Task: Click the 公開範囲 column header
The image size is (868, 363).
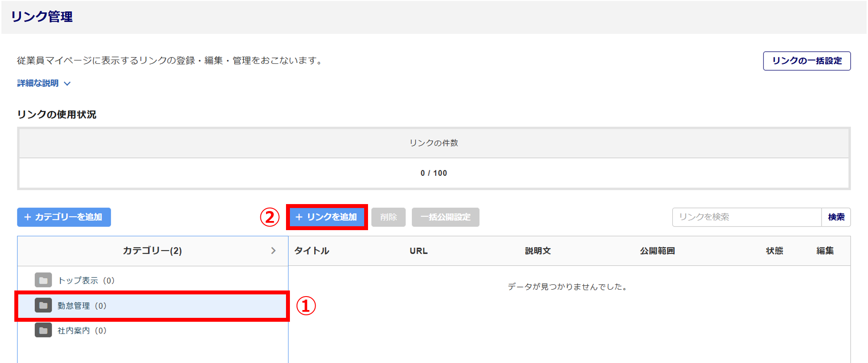Action: [x=657, y=251]
